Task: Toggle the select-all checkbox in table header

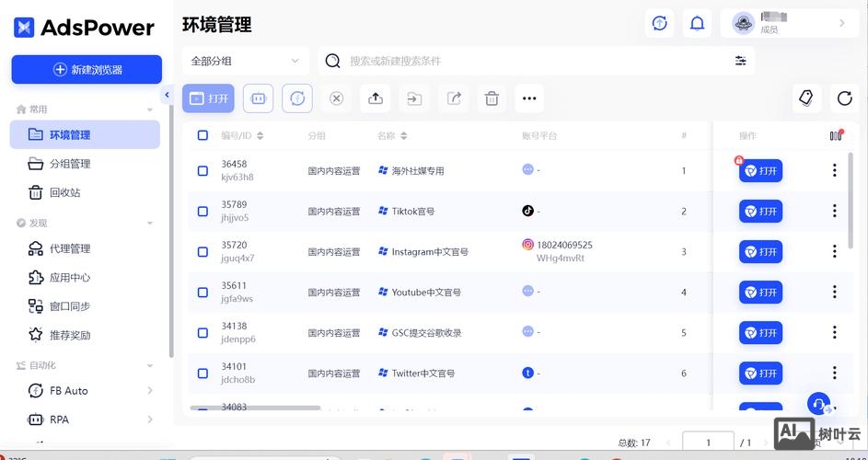Action: tap(203, 135)
